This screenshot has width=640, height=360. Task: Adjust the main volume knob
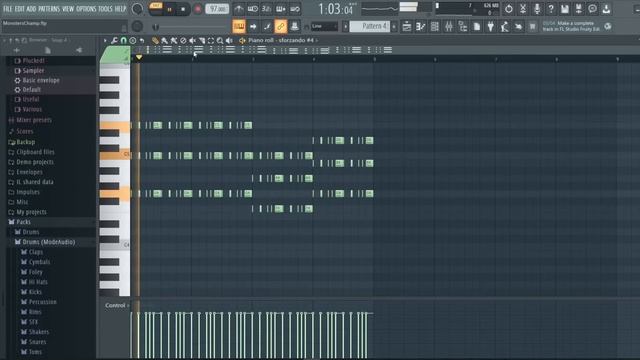coord(138,9)
